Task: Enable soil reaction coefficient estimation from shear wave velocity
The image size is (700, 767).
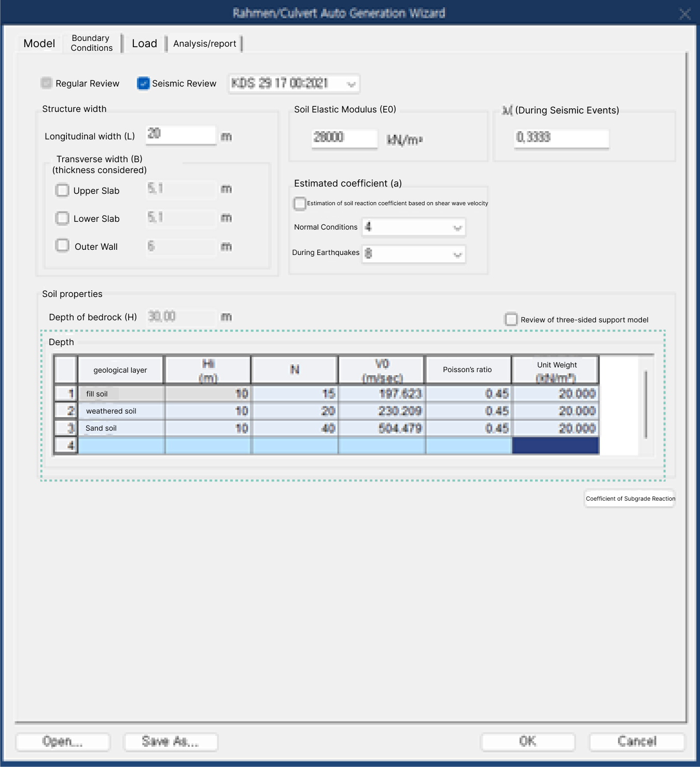Action: [x=300, y=204]
